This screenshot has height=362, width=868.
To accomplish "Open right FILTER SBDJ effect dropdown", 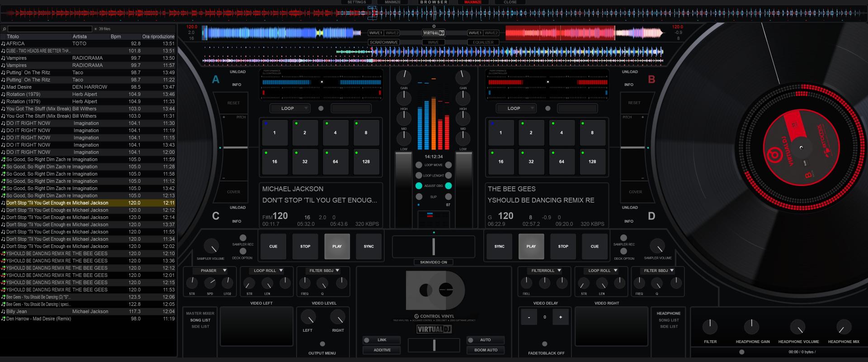I will coord(658,271).
